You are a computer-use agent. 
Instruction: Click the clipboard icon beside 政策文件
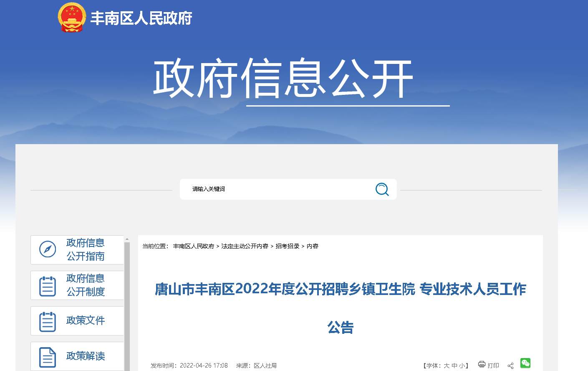(x=48, y=321)
